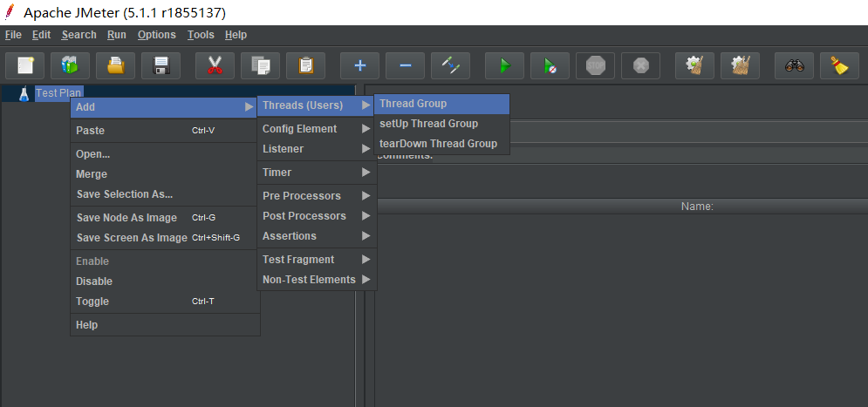The image size is (868, 407).
Task: Open the Options menu
Action: pos(157,35)
